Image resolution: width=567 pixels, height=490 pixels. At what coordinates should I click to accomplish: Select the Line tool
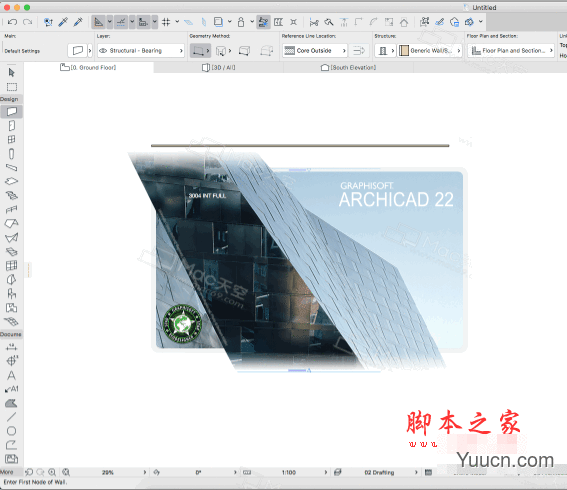click(12, 417)
